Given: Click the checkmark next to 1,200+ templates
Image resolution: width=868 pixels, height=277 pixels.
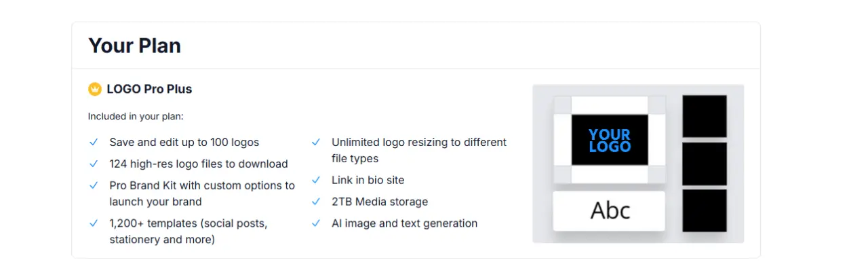Looking at the screenshot, I should point(94,223).
